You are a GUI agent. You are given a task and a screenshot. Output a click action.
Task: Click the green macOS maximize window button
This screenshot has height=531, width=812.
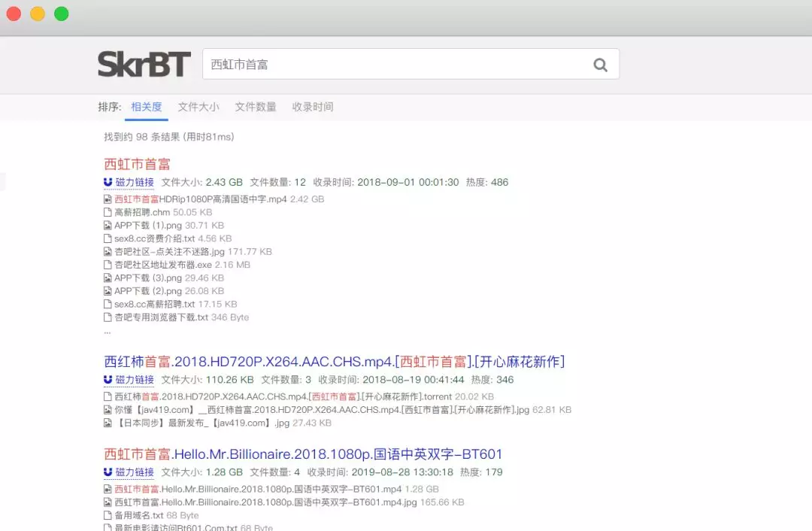tap(61, 14)
